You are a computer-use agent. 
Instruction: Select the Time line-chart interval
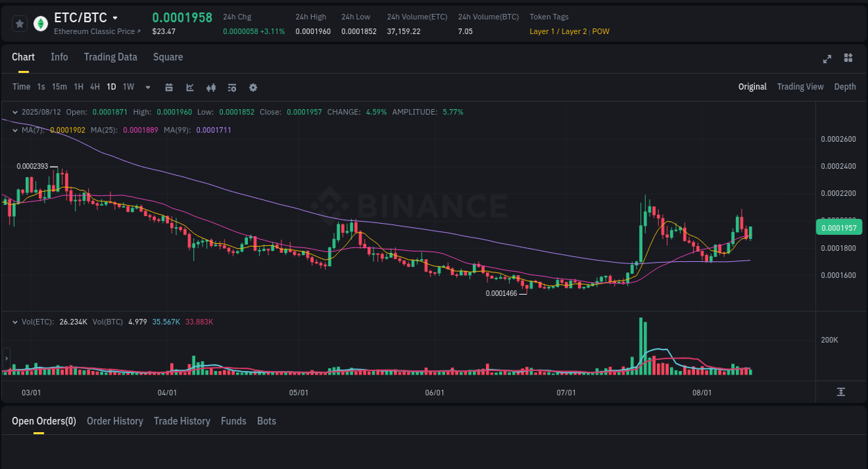tap(22, 87)
